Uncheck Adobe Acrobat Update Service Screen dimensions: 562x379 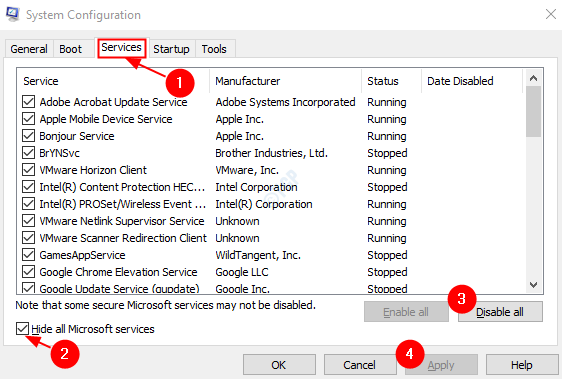click(x=28, y=102)
